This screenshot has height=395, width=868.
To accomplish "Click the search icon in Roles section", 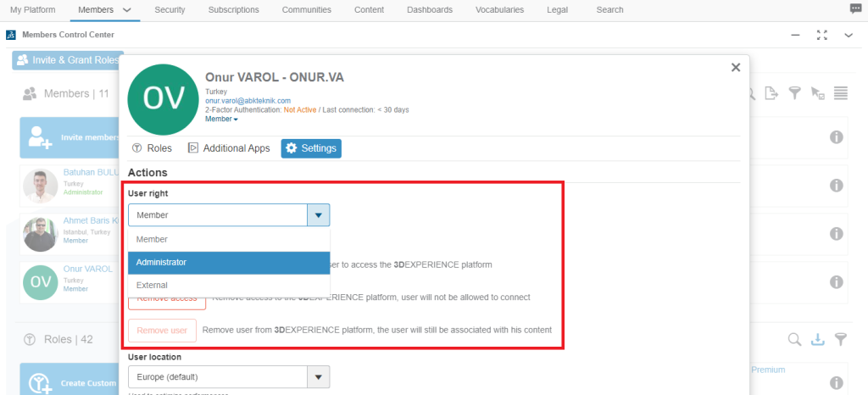I will point(794,340).
